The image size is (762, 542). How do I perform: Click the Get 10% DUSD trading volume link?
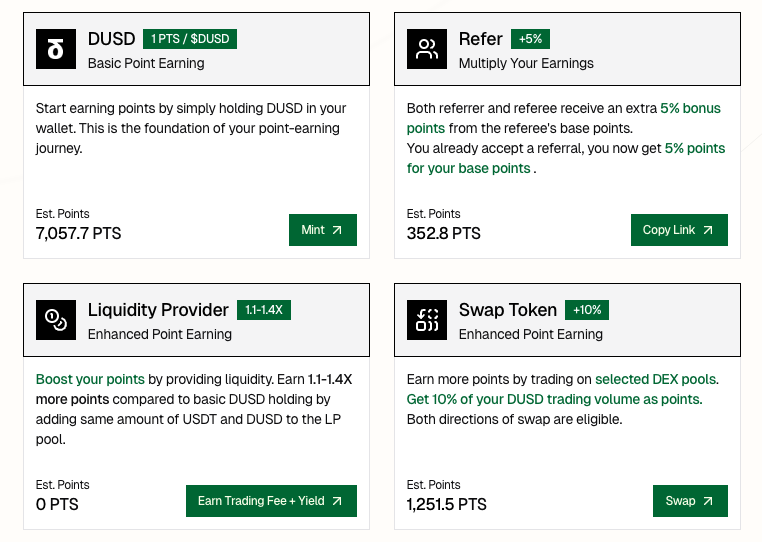(554, 400)
